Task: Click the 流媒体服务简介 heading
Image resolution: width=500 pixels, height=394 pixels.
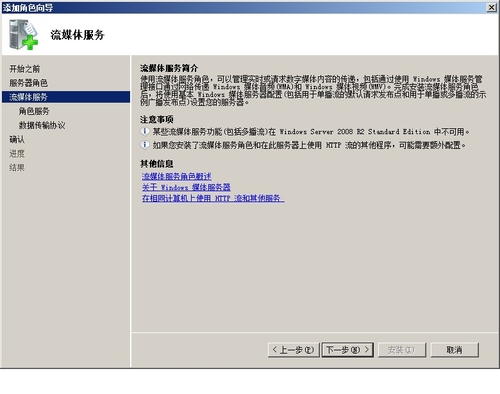Action: [x=169, y=68]
